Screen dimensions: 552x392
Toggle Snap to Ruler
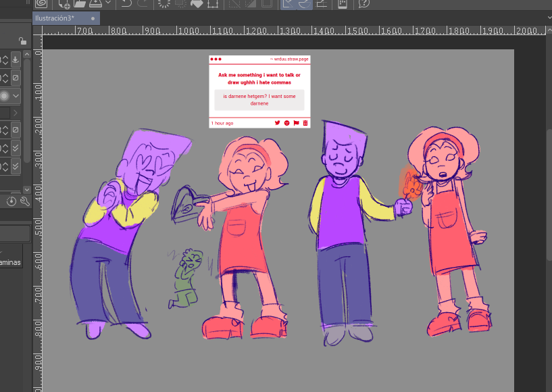tap(288, 4)
